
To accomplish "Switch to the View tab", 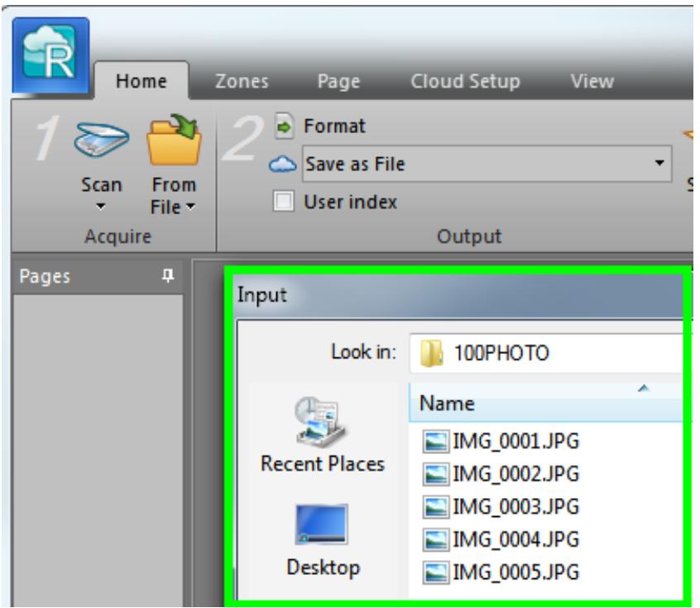I will point(592,81).
